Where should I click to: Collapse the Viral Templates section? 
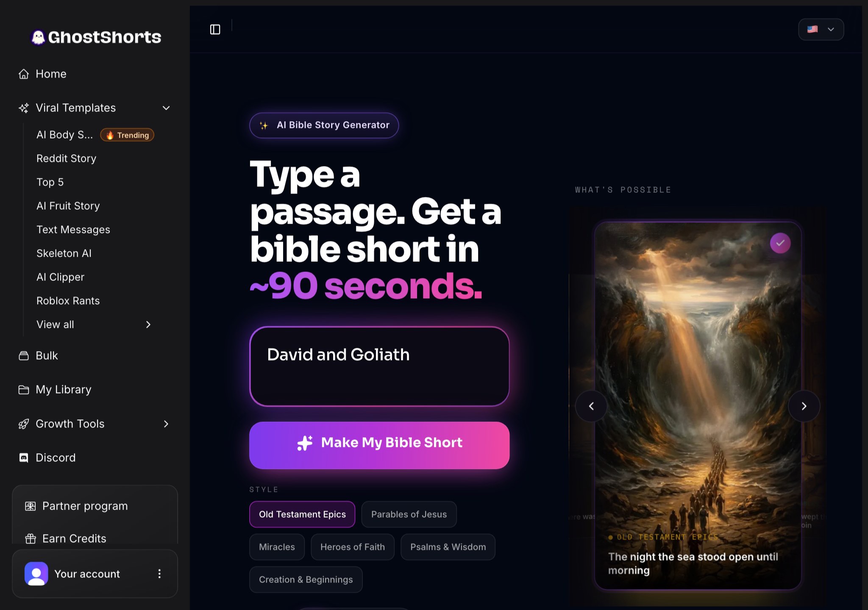[166, 108]
